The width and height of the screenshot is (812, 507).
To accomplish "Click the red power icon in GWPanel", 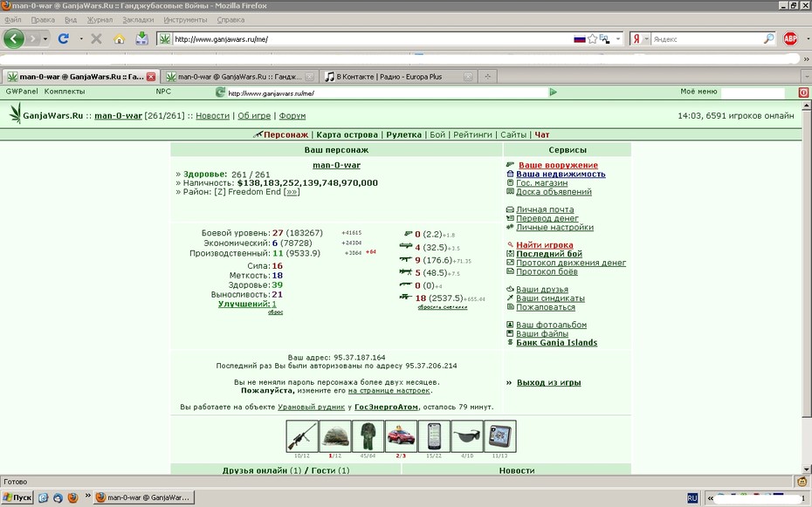I will (804, 92).
